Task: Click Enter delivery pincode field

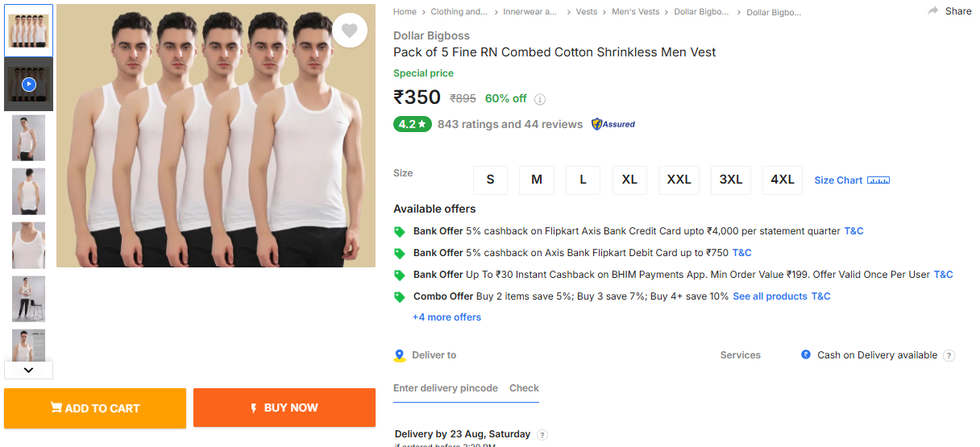Action: (445, 388)
